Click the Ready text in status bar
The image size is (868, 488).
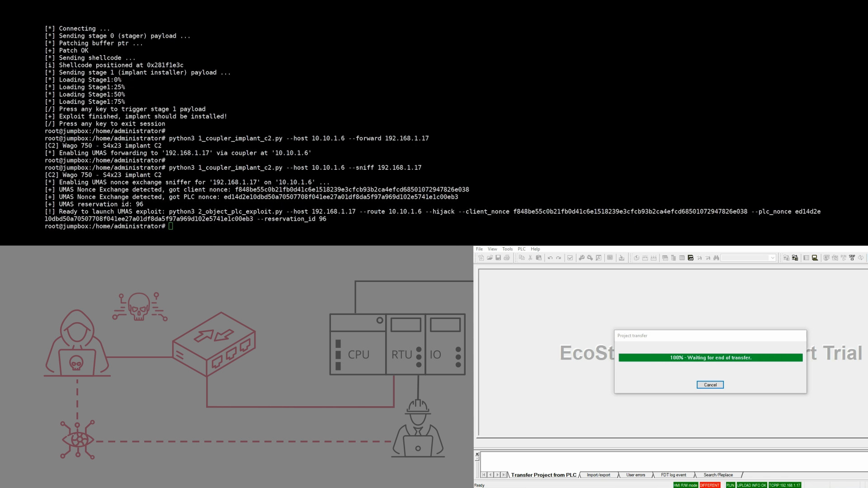click(479, 485)
